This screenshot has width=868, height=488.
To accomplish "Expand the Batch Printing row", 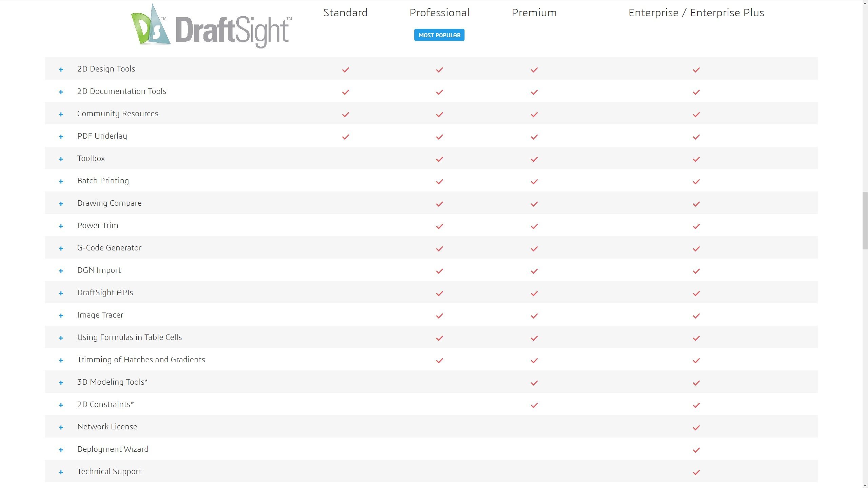I will coord(61,182).
